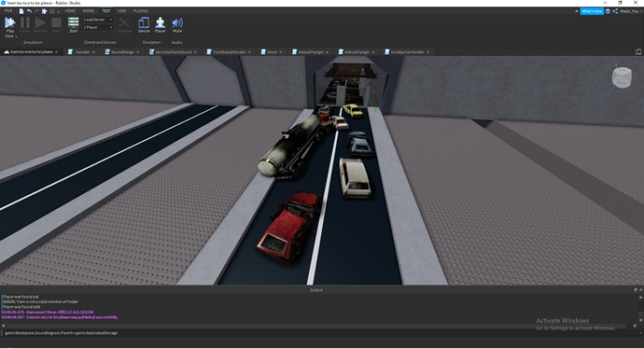Click the New file icon
The image size is (644, 348).
pos(21,11)
